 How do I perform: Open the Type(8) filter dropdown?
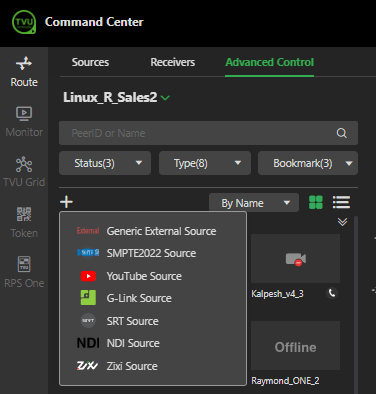click(x=205, y=163)
